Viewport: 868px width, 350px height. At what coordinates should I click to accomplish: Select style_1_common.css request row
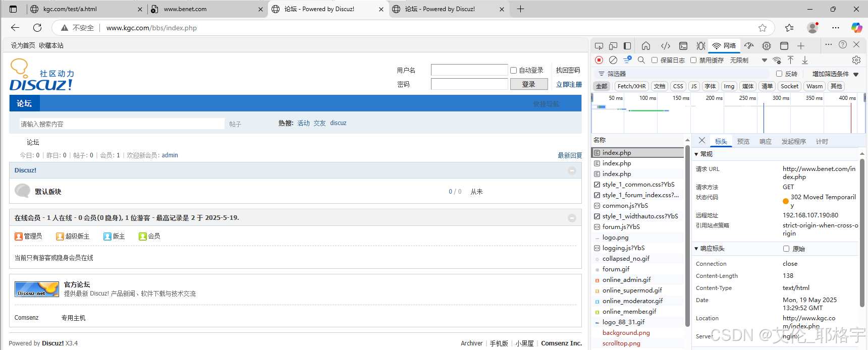coord(638,185)
